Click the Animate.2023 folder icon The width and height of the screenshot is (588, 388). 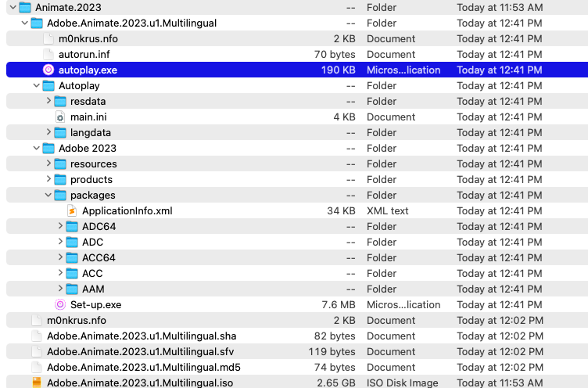(25, 7)
